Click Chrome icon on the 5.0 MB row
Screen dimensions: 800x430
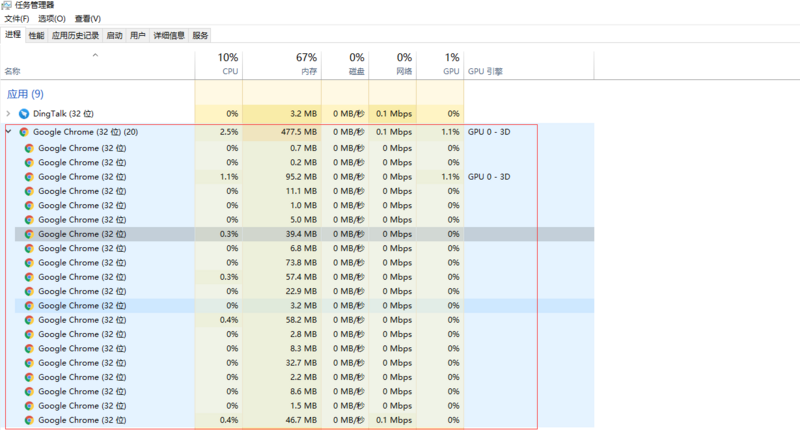(29, 220)
